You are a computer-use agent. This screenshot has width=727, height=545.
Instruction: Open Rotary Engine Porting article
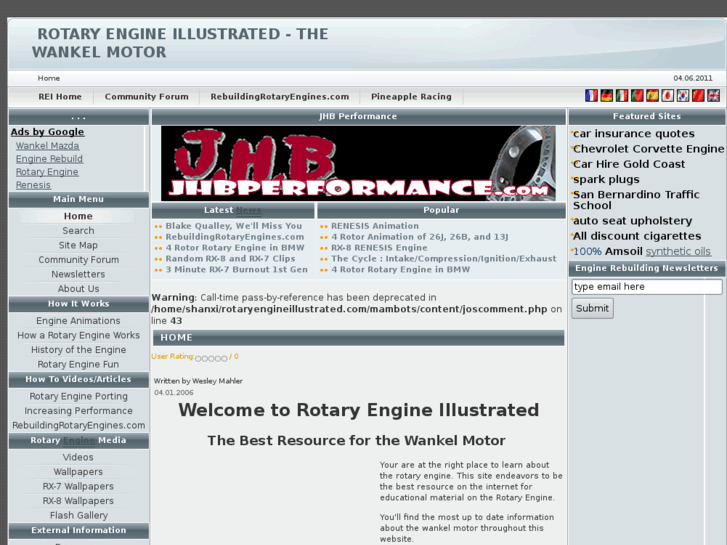tap(78, 396)
